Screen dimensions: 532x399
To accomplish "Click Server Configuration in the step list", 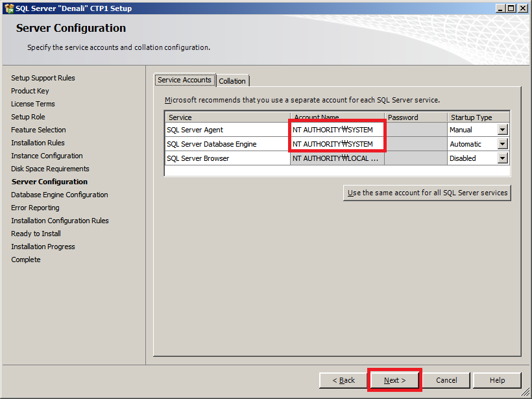I will click(x=49, y=182).
